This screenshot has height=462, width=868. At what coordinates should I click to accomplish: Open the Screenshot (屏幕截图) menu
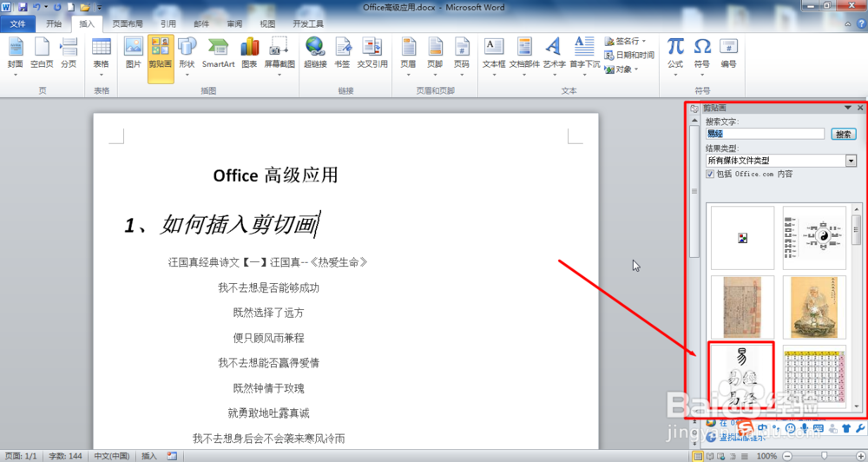pyautogui.click(x=279, y=56)
